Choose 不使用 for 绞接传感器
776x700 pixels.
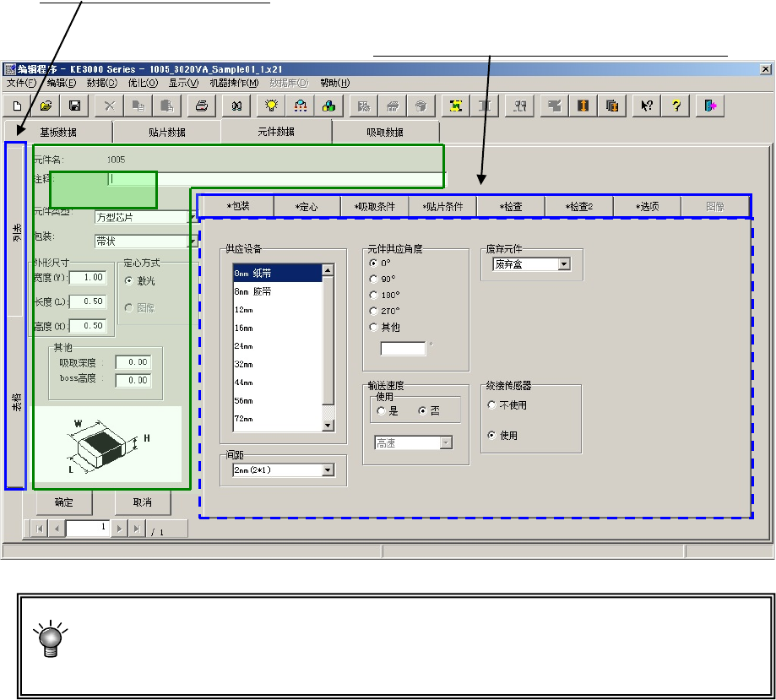coord(492,405)
